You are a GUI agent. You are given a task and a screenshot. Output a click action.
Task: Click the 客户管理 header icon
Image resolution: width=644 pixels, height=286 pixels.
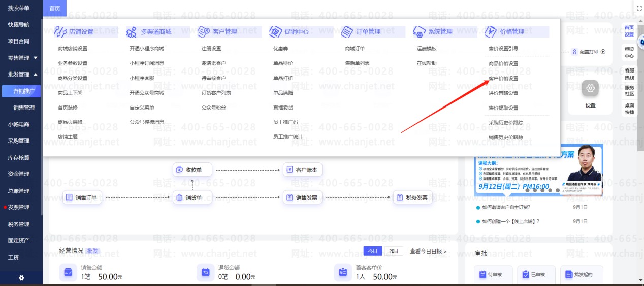point(204,32)
